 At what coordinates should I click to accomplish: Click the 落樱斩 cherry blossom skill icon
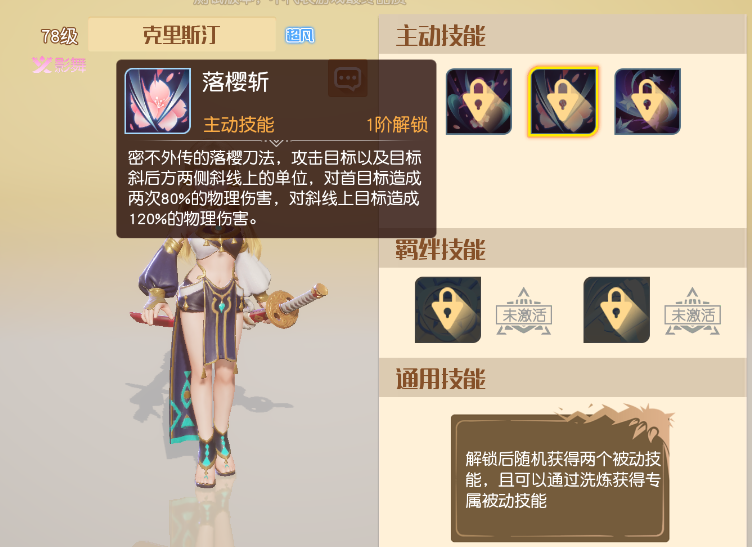[x=158, y=101]
